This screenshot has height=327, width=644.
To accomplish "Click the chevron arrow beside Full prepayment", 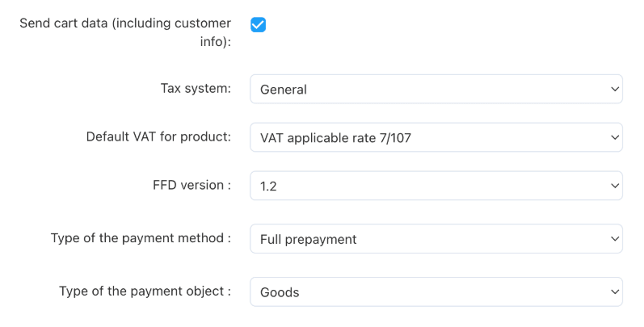I will point(613,239).
